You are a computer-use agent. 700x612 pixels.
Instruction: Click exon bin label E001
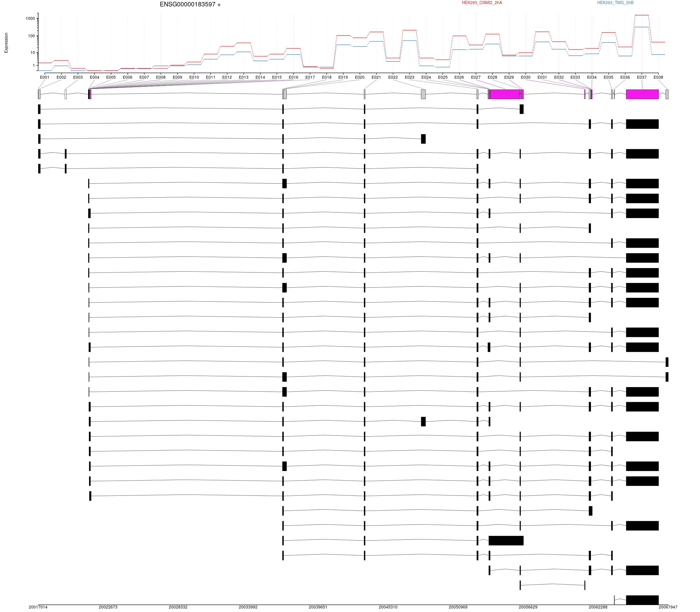(45, 78)
